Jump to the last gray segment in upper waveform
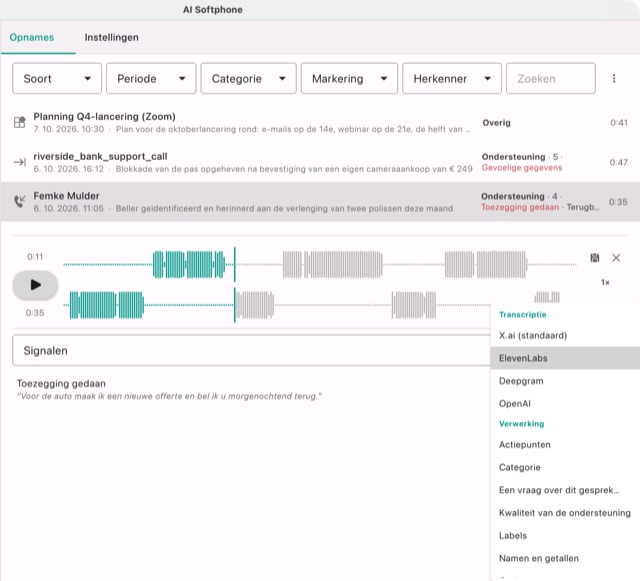This screenshot has height=581, width=640. coord(501,265)
